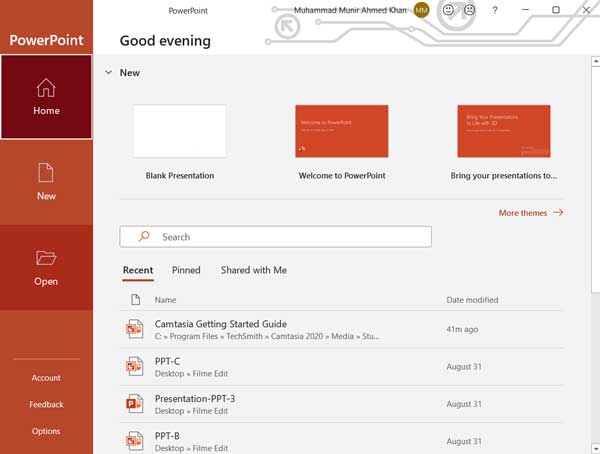Image resolution: width=600 pixels, height=454 pixels.
Task: Click in the Search field
Action: (276, 237)
